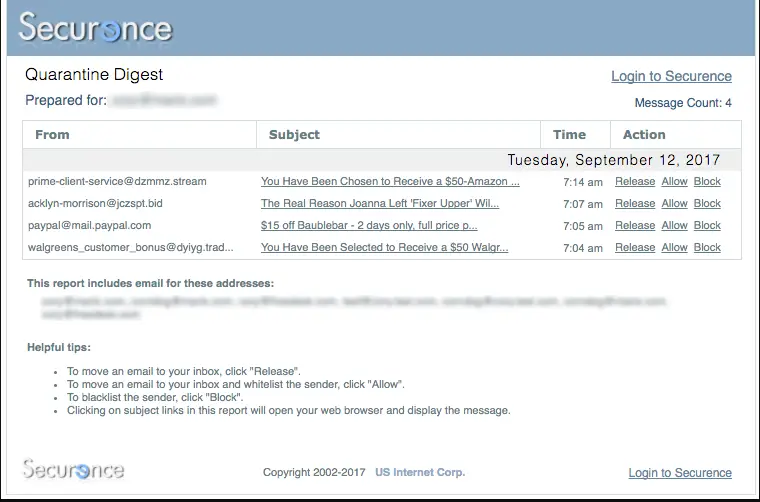Click the Copyright 2002-2017 text
This screenshot has width=760, height=502.
tap(314, 472)
